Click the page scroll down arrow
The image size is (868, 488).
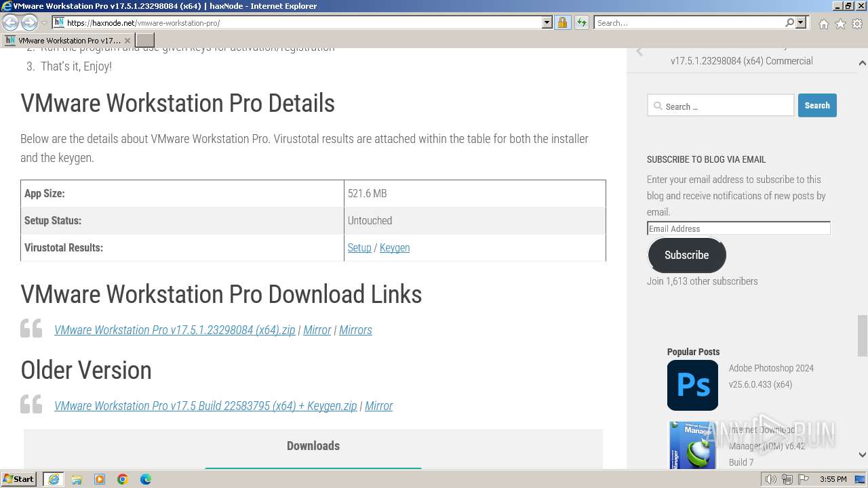(862, 455)
